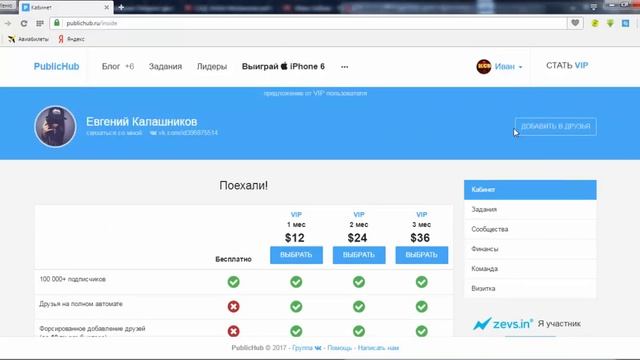Bookmark page with heart icon
Screen dimensions: 640x360
coord(575,23)
